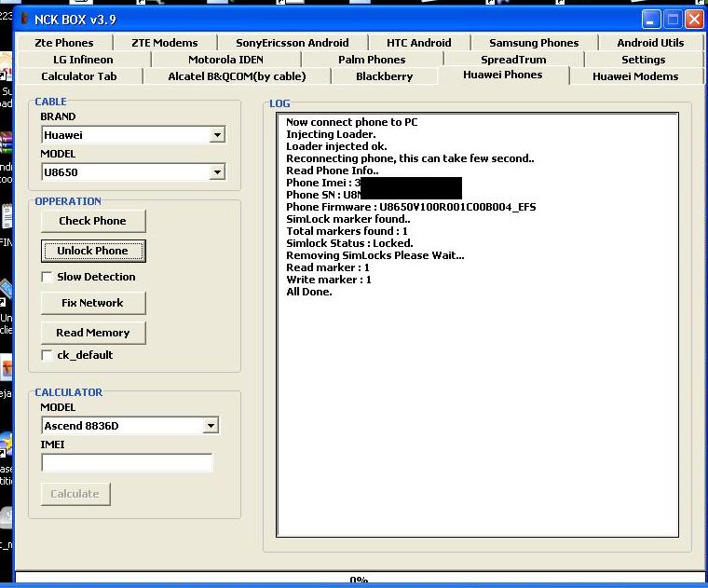
Task: Minimize the NCK BOX window
Action: 652,19
